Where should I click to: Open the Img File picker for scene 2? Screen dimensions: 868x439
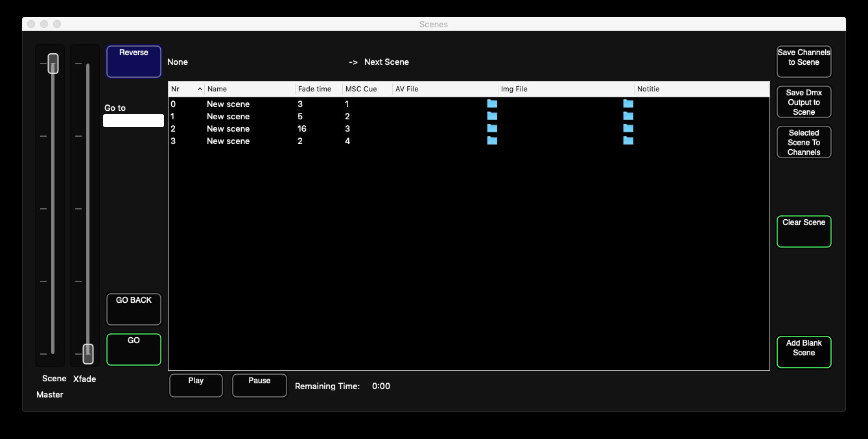(628, 128)
